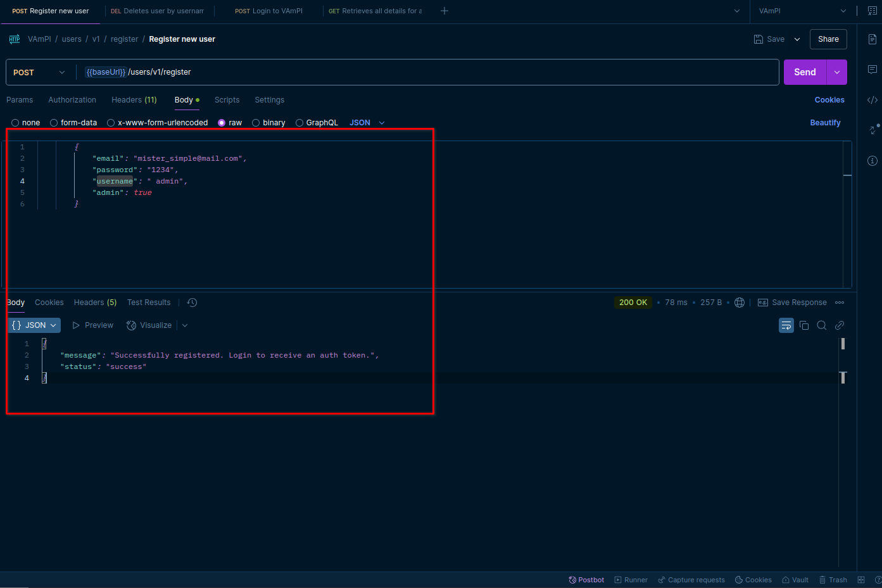Open the VAmPI environment selector dropdown

[x=802, y=11]
